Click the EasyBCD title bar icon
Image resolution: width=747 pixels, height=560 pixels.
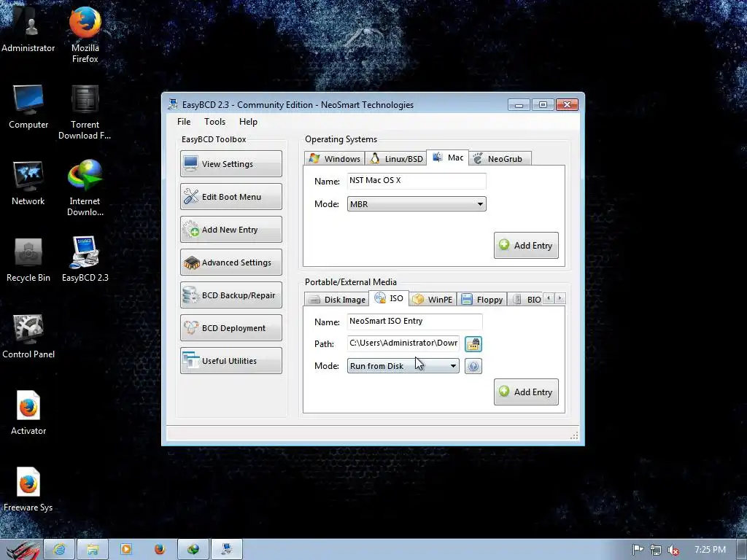click(x=173, y=104)
